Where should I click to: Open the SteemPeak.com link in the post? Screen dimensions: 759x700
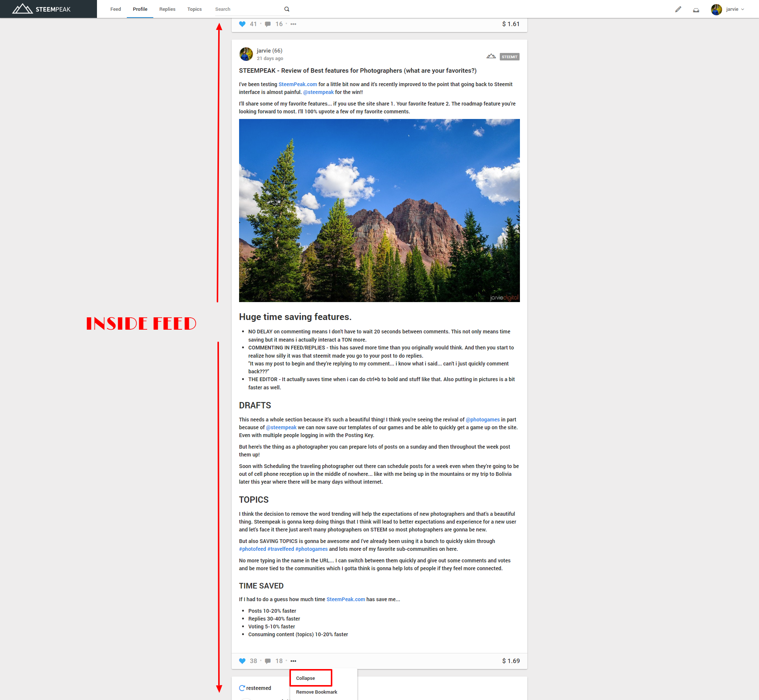click(x=298, y=84)
